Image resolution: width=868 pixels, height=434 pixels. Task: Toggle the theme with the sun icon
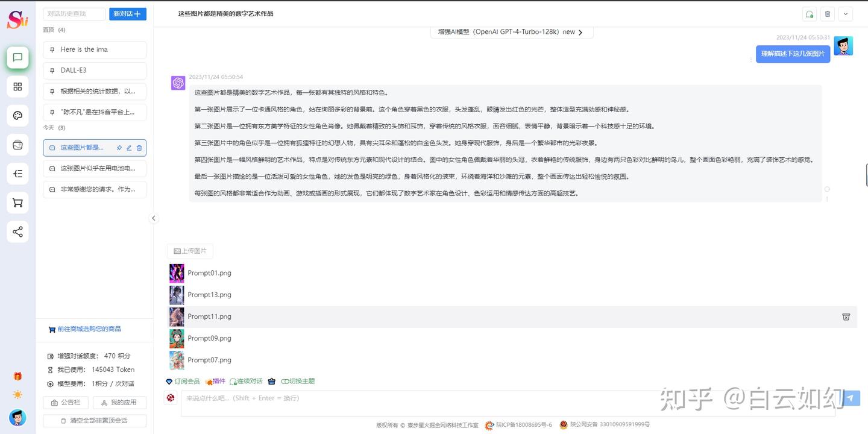point(17,394)
